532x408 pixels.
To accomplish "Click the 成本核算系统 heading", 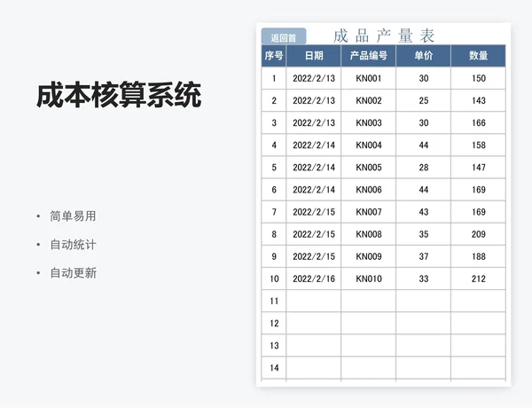I will point(119,95).
